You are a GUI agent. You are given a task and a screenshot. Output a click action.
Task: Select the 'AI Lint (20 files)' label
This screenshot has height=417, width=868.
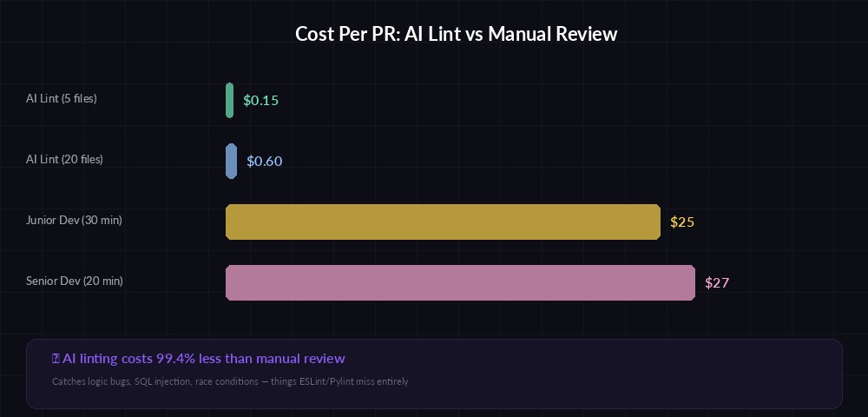[64, 160]
